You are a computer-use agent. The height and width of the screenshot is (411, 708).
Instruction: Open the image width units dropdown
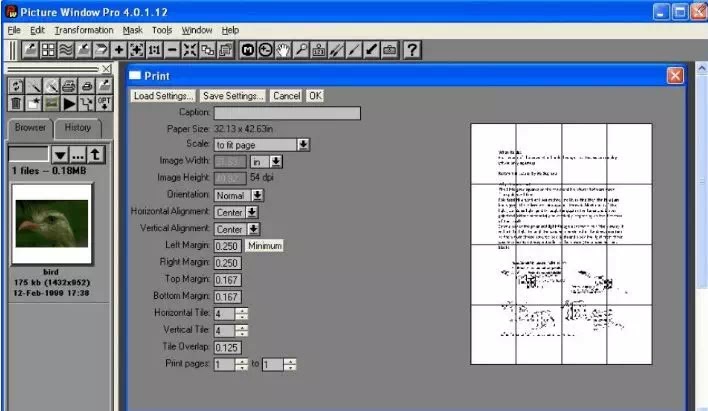pos(267,162)
